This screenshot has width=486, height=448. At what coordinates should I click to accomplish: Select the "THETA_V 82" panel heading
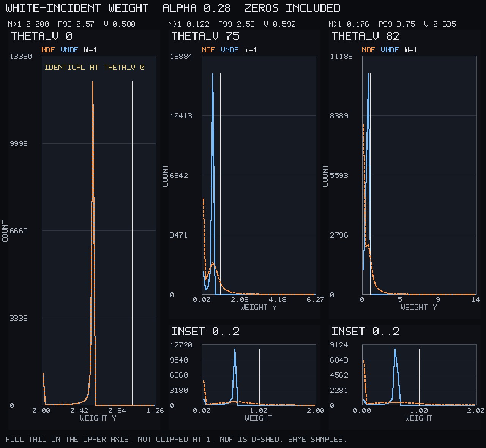[x=366, y=36]
